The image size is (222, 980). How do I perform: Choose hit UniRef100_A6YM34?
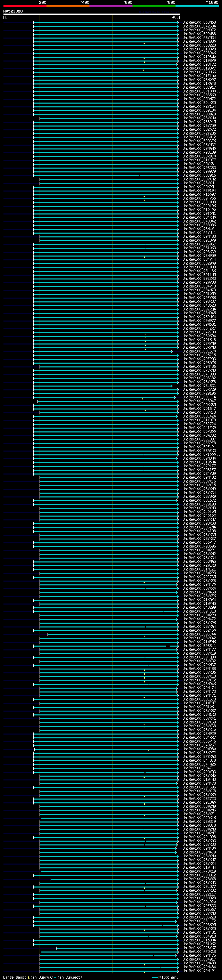[199, 38]
